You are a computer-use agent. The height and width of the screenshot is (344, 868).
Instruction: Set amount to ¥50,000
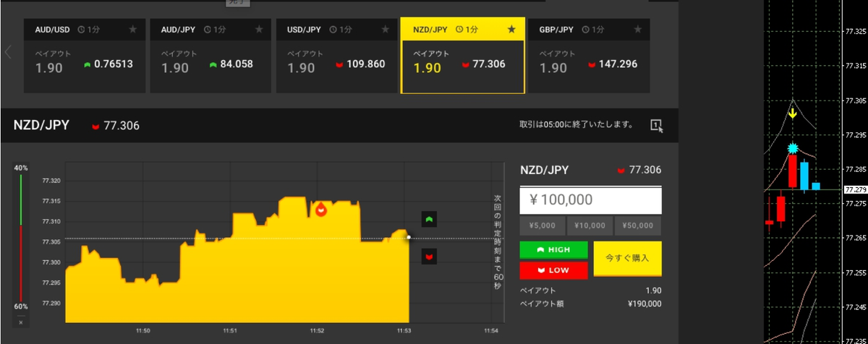638,225
